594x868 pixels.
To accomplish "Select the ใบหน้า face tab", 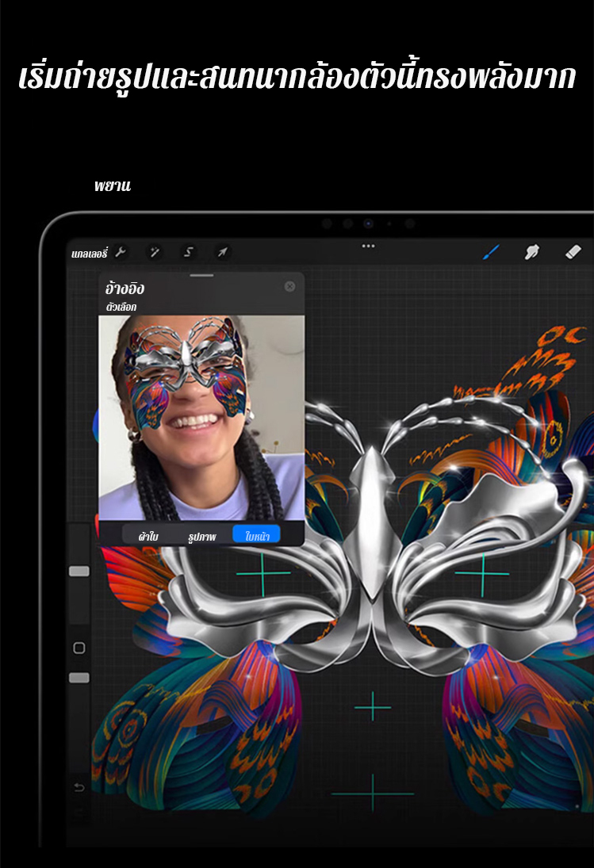I will 256,535.
